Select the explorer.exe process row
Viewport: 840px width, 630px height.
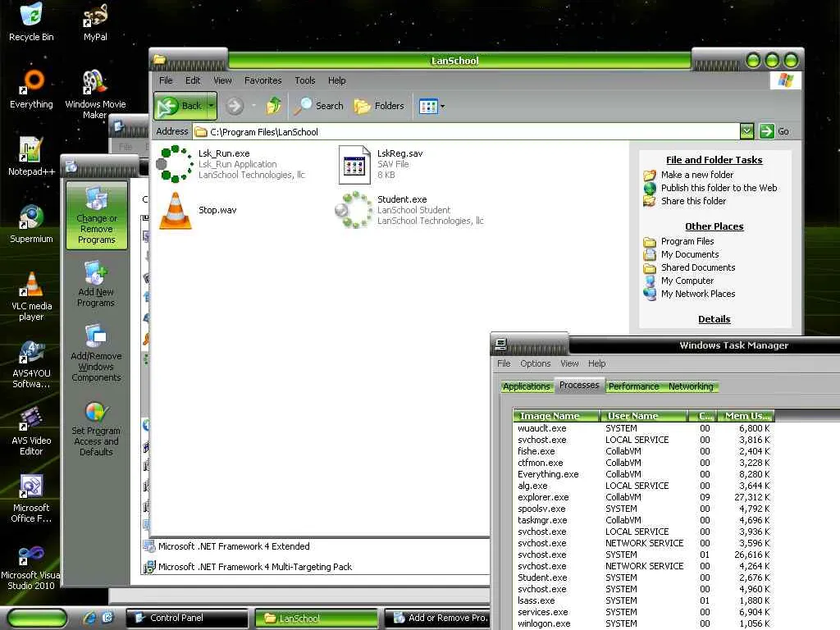click(x=643, y=497)
